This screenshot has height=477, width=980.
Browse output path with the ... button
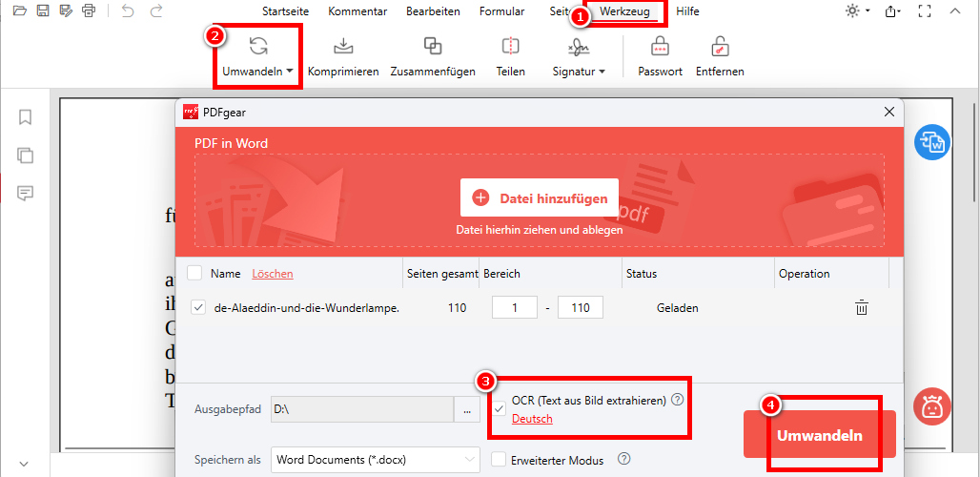pos(467,411)
